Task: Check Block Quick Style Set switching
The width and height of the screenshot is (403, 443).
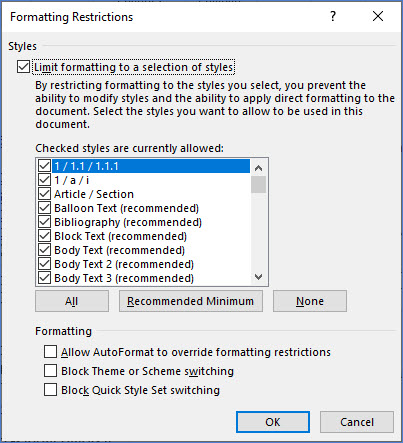Action: point(50,390)
